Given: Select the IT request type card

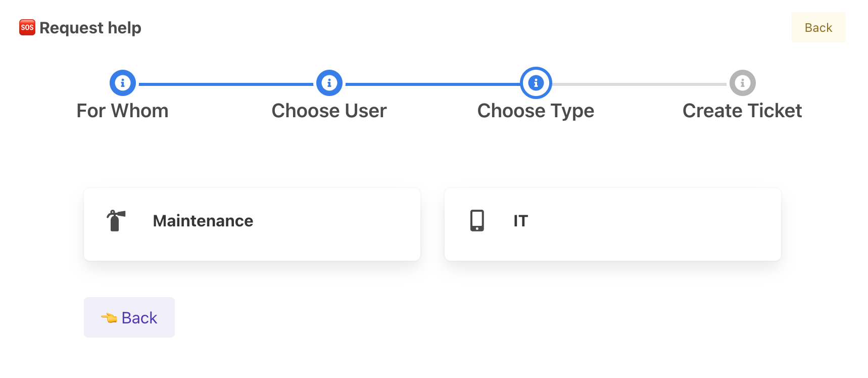Looking at the screenshot, I should click(612, 224).
